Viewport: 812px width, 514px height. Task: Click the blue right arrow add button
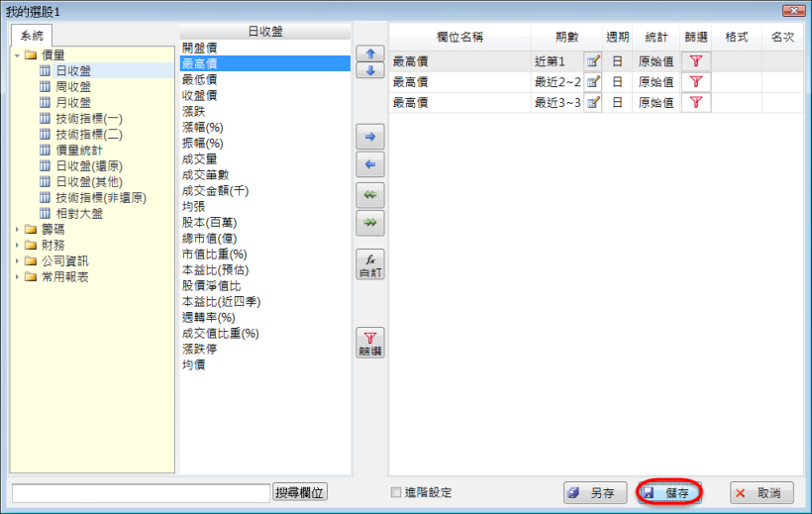(x=369, y=138)
